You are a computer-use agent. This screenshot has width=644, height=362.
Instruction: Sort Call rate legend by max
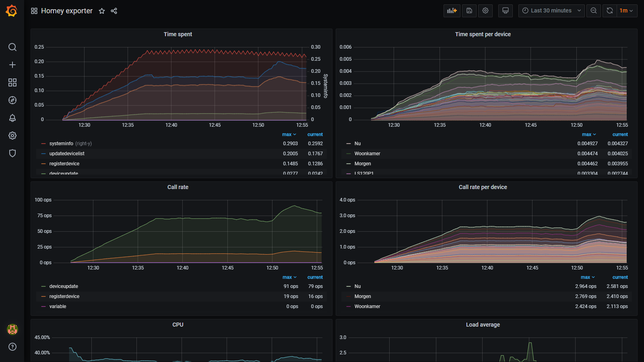coord(289,277)
